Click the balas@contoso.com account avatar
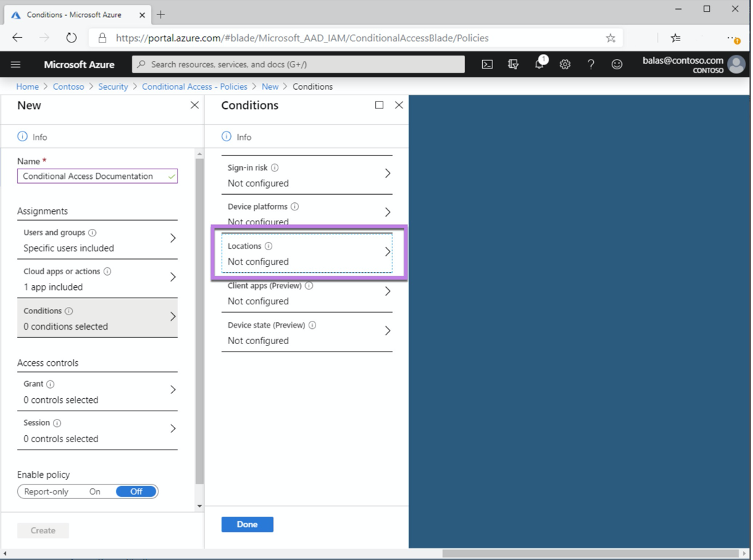 point(736,64)
